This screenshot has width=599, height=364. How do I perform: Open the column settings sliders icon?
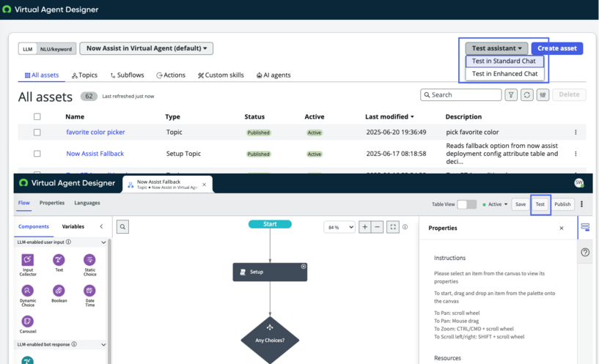point(543,94)
